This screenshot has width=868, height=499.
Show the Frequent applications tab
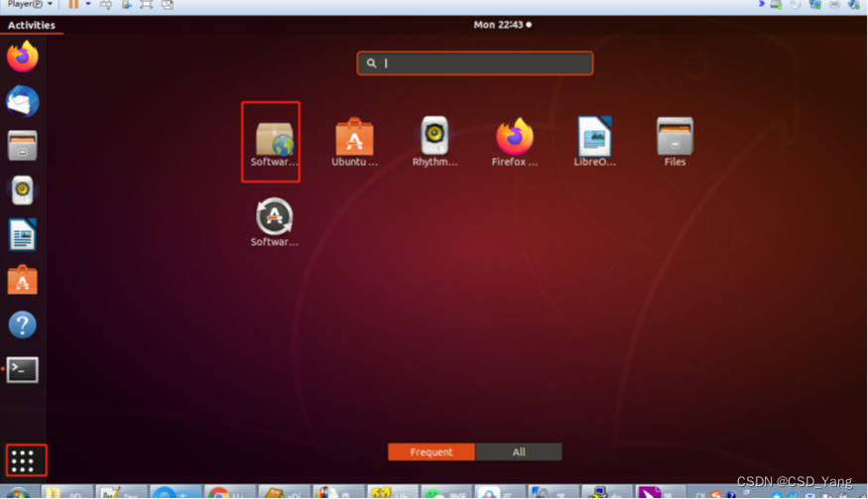pos(432,452)
